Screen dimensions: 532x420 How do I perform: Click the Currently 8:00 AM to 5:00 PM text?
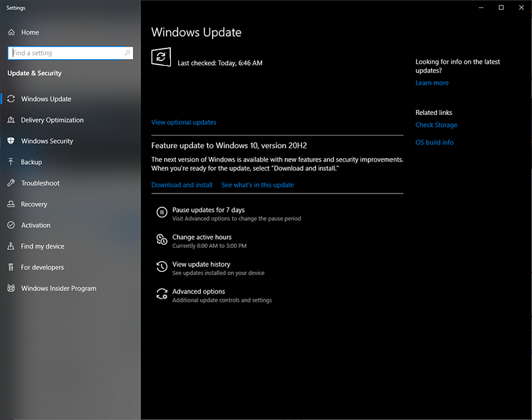[x=209, y=246]
